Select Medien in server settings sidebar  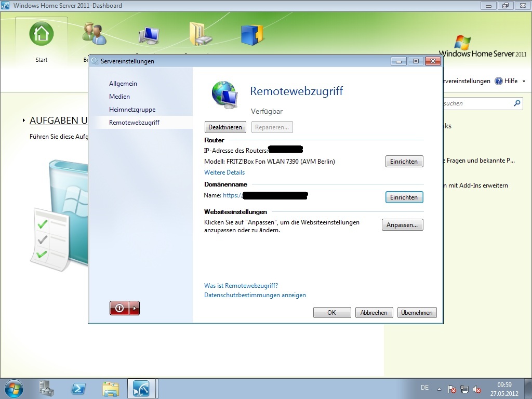[119, 96]
